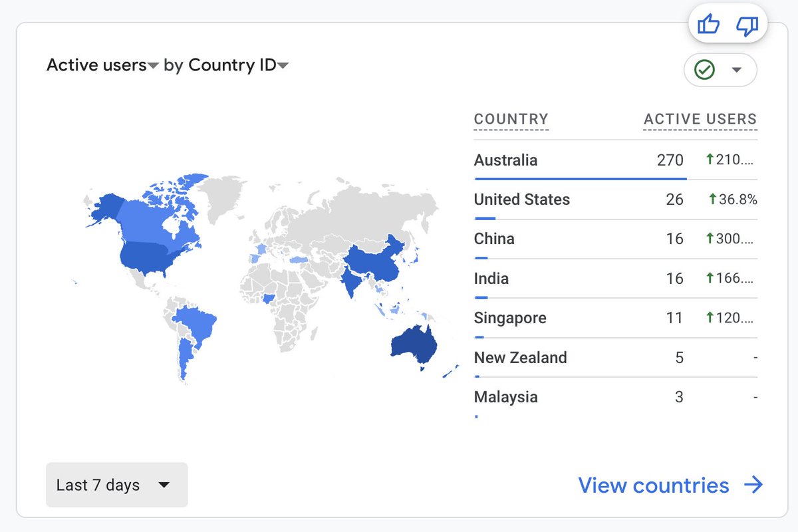Click the thumbs down feedback icon
This screenshot has width=798, height=532.
746,25
